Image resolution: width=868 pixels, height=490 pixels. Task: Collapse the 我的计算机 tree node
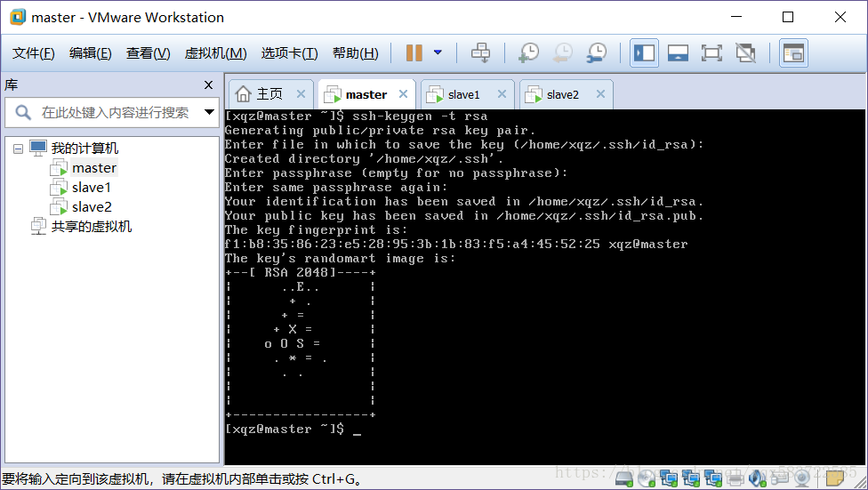tap(19, 149)
